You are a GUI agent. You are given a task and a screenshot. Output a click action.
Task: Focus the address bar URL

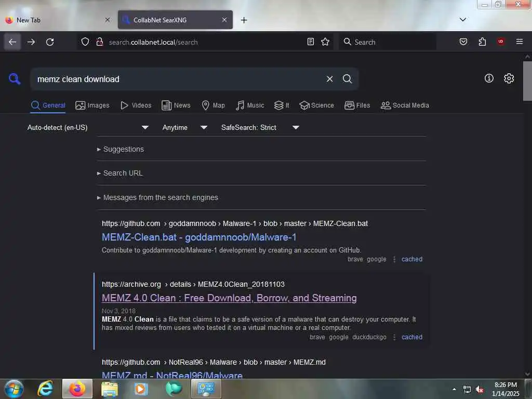click(x=205, y=42)
